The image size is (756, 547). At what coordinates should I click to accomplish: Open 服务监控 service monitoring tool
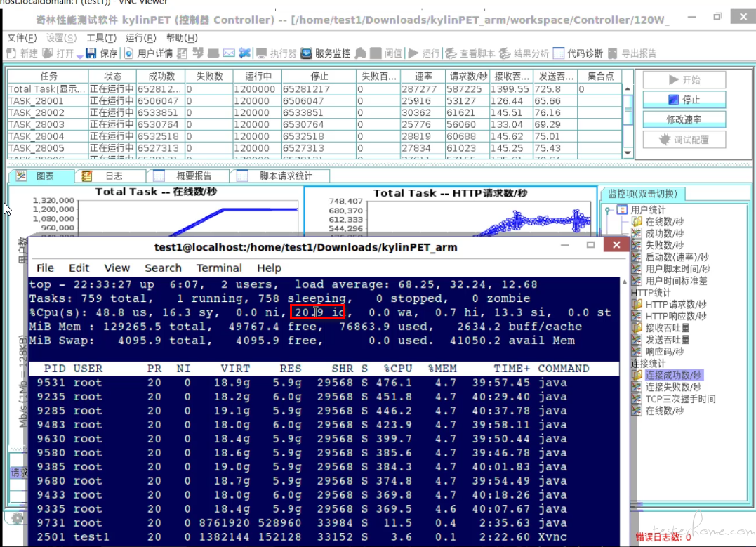(x=326, y=53)
